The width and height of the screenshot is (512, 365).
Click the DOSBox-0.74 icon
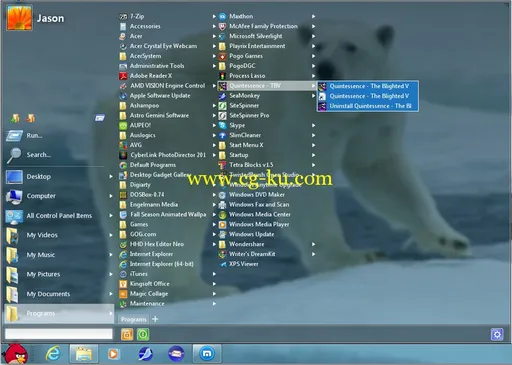(123, 195)
